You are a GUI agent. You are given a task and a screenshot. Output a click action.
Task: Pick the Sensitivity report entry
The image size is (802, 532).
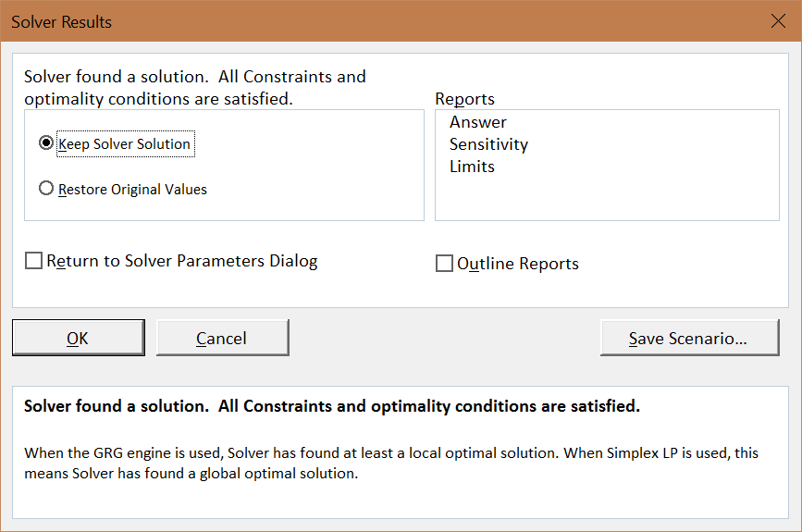point(488,144)
